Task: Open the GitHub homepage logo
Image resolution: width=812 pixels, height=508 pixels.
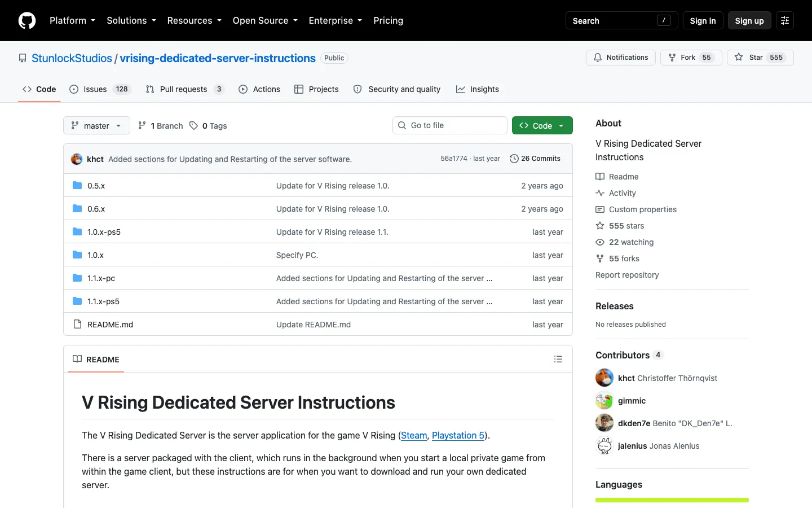Action: 27,20
